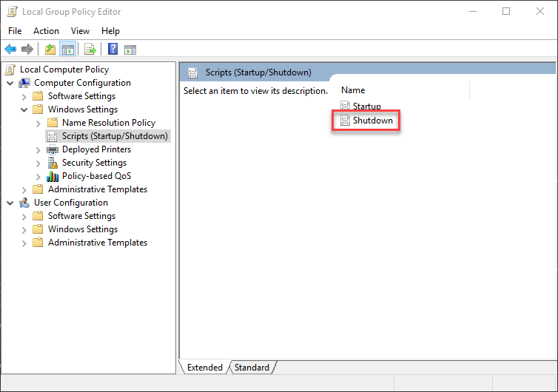The width and height of the screenshot is (558, 392).
Task: Collapse Windows Settings under Computer Configuration
Action: pos(24,110)
